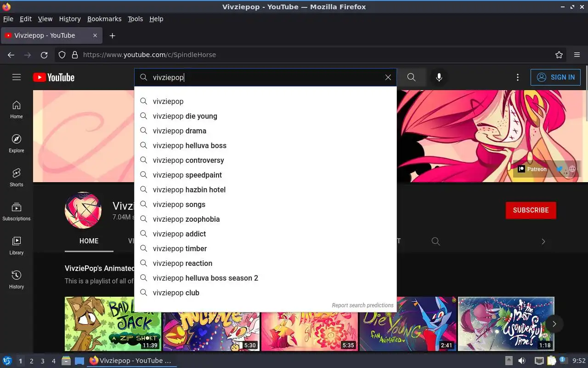Open the Help menu
The image size is (588, 368).
coord(156,19)
